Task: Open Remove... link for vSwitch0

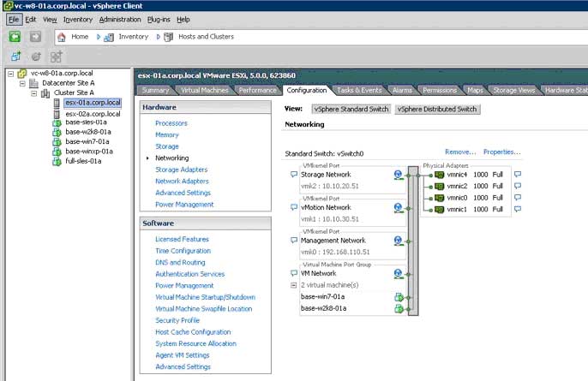Action: pos(460,152)
